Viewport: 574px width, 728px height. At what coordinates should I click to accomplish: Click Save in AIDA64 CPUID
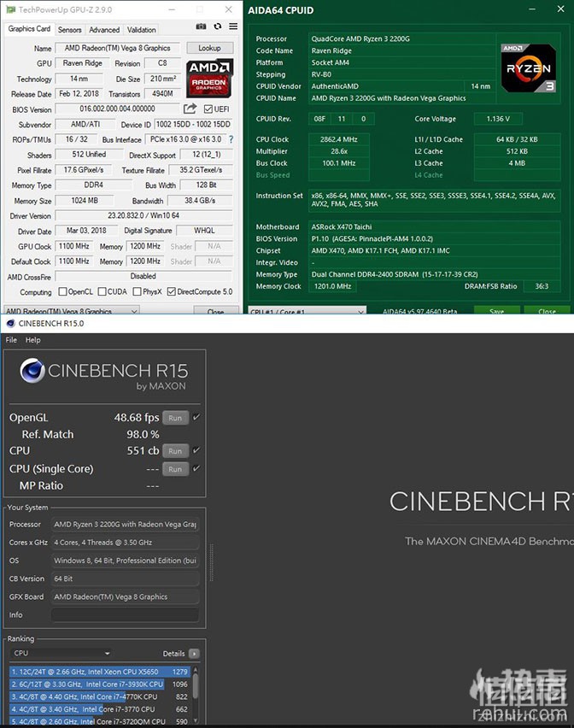point(496,311)
